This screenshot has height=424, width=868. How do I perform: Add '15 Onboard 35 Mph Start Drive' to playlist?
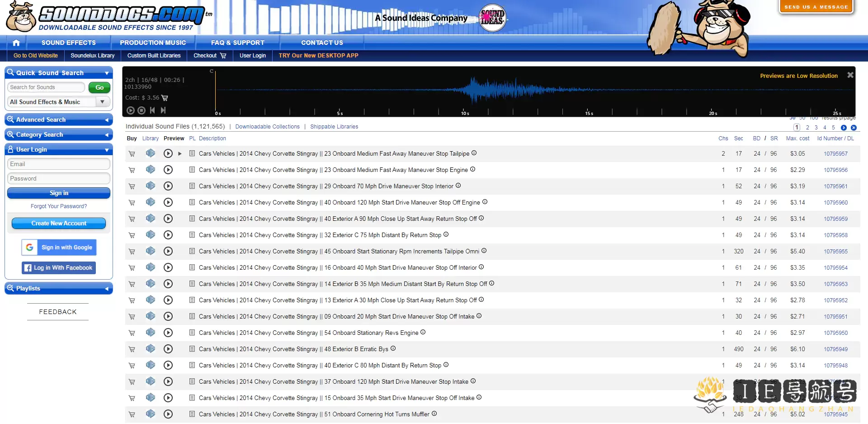click(x=192, y=398)
